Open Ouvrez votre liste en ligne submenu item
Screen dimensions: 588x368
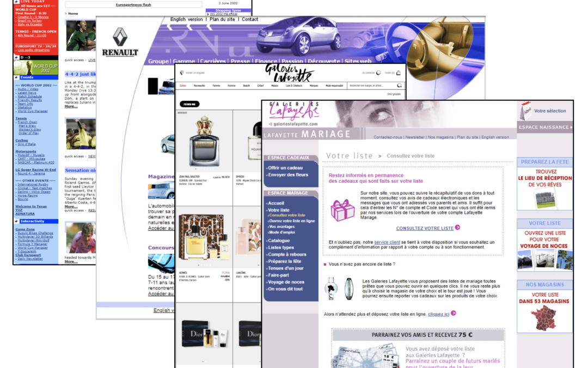(292, 221)
